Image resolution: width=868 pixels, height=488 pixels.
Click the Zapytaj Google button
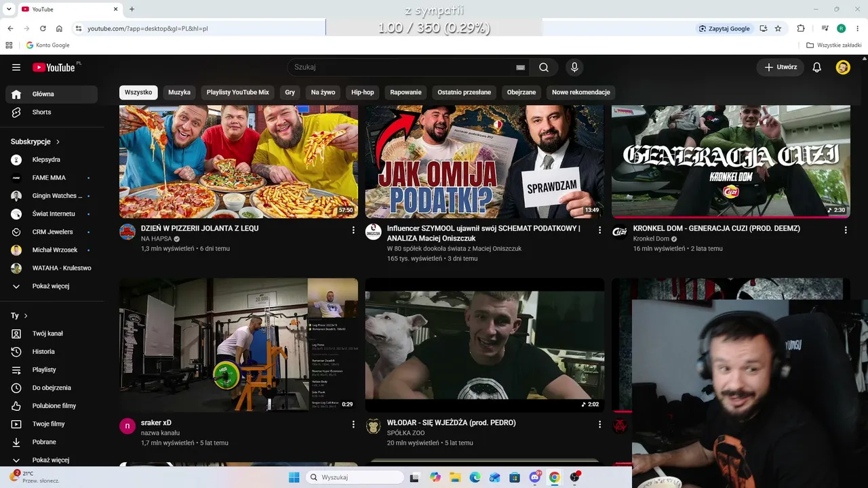pos(724,28)
